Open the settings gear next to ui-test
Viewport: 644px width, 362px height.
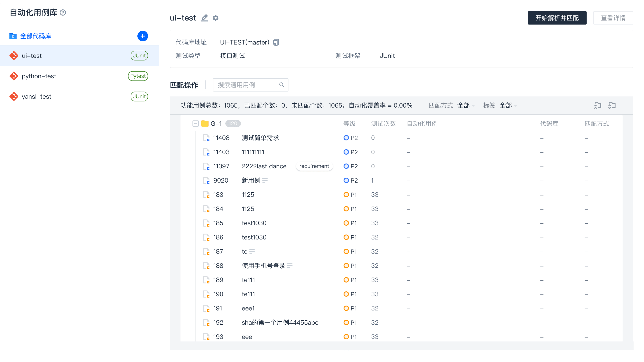click(216, 18)
